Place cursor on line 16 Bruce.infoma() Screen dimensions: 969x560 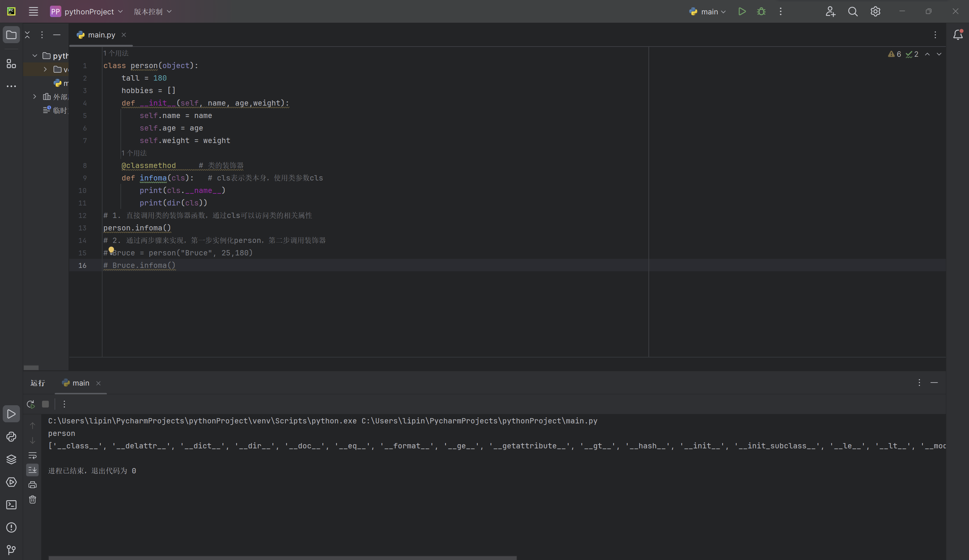point(140,265)
